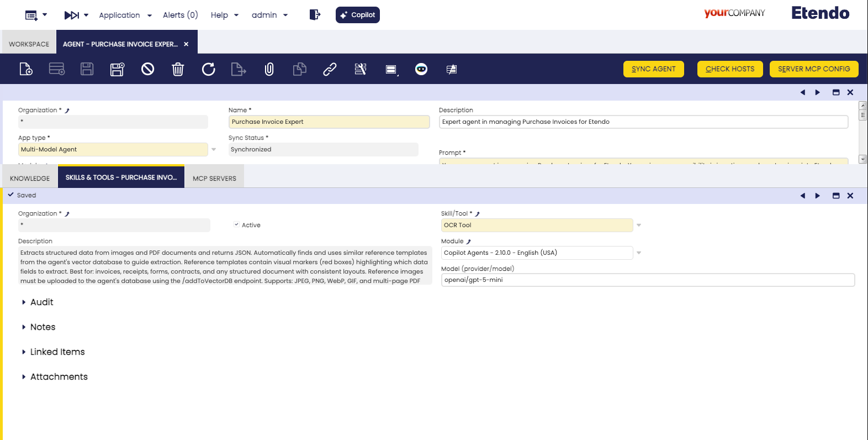Expand the Audit section
Image resolution: width=868 pixels, height=440 pixels.
[x=38, y=302]
